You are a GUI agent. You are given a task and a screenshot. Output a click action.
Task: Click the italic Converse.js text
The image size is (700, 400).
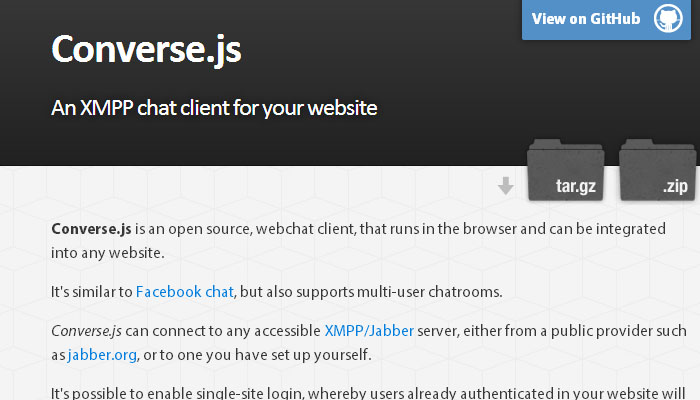point(91,330)
